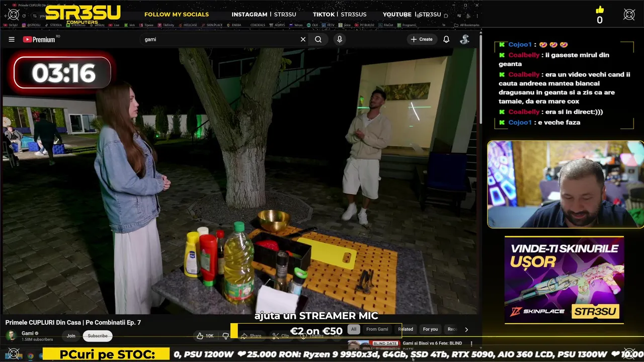
Task: Open the 'ENEBA' bookmark
Action: point(233,25)
